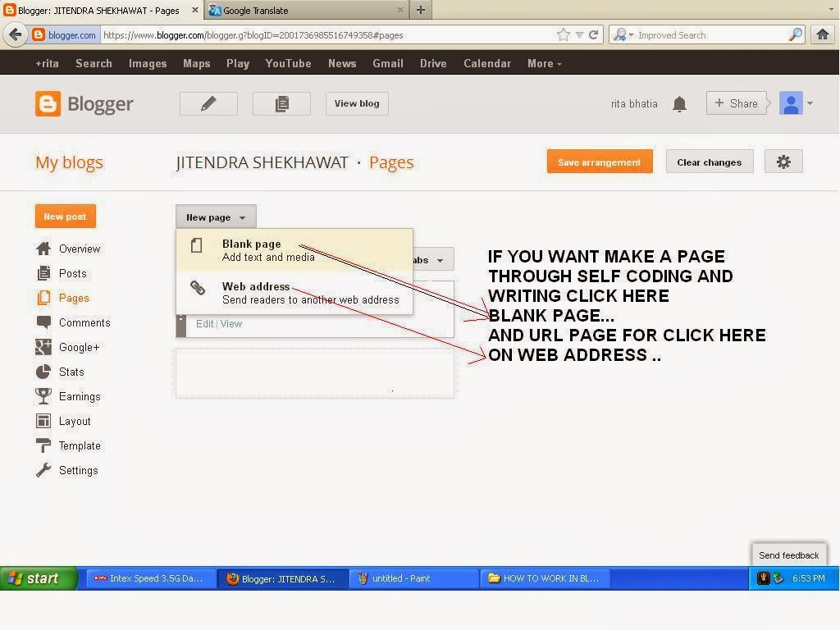This screenshot has width=840, height=630.
Task: Click the browser home icon
Action: coord(823,34)
